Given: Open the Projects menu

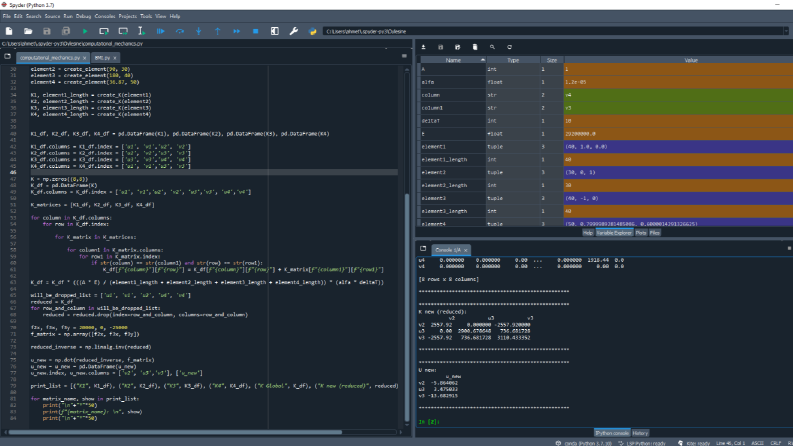Looking at the screenshot, I should (x=127, y=16).
